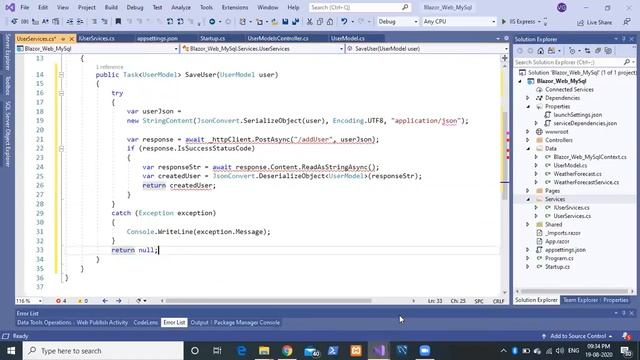The width and height of the screenshot is (640, 360).
Task: Collapse the try block outlining toggle
Action: [x=61, y=93]
